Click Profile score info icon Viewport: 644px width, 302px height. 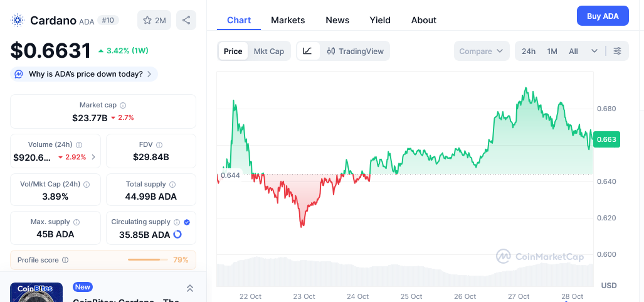(65, 260)
